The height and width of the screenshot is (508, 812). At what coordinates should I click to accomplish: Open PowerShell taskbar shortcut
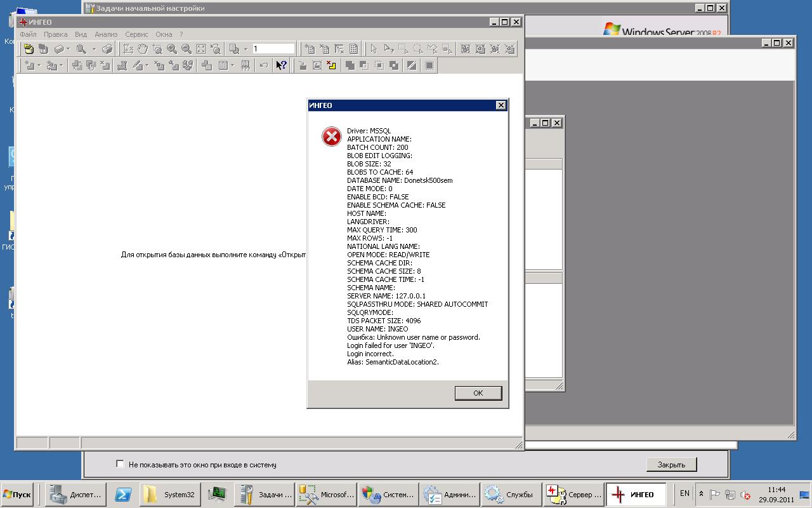(x=122, y=495)
